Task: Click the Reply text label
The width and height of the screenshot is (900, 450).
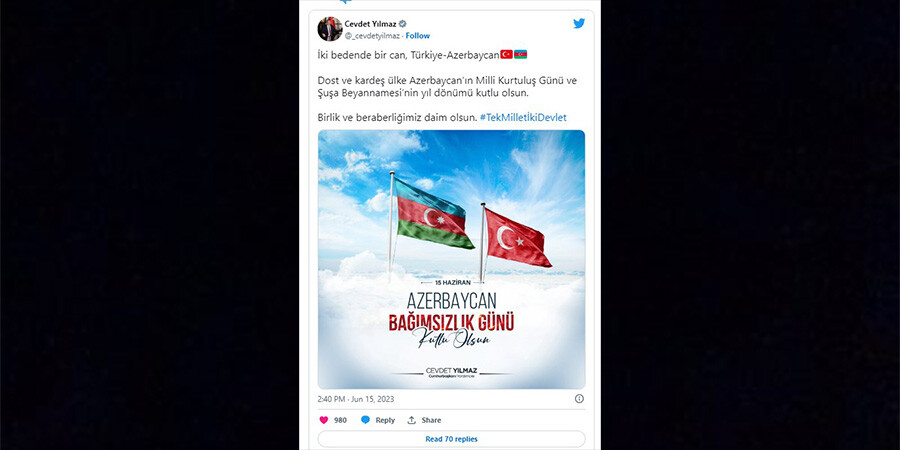Action: (x=385, y=420)
